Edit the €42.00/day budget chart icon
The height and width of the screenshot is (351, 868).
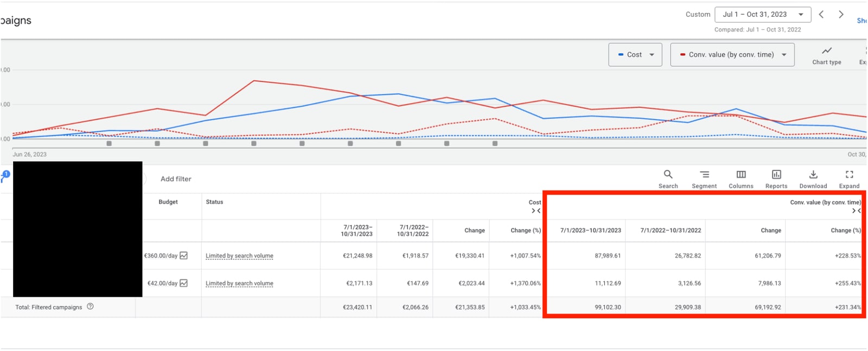(x=184, y=283)
